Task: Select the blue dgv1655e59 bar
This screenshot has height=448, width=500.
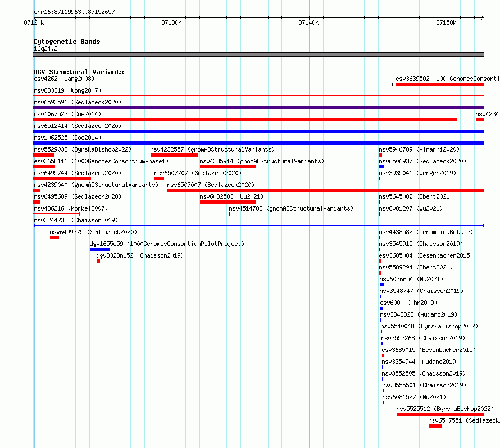Action: click(99, 249)
